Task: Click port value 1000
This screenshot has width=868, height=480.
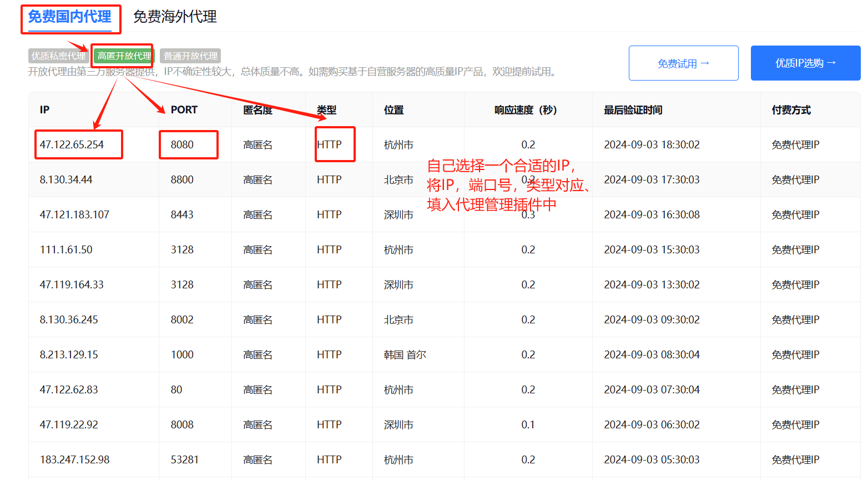Action: (x=182, y=355)
